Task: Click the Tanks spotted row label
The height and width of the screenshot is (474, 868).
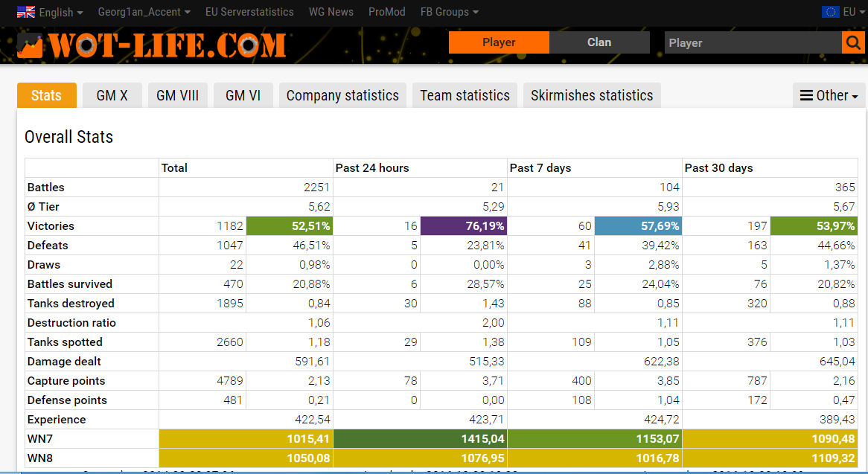Action: click(x=65, y=342)
